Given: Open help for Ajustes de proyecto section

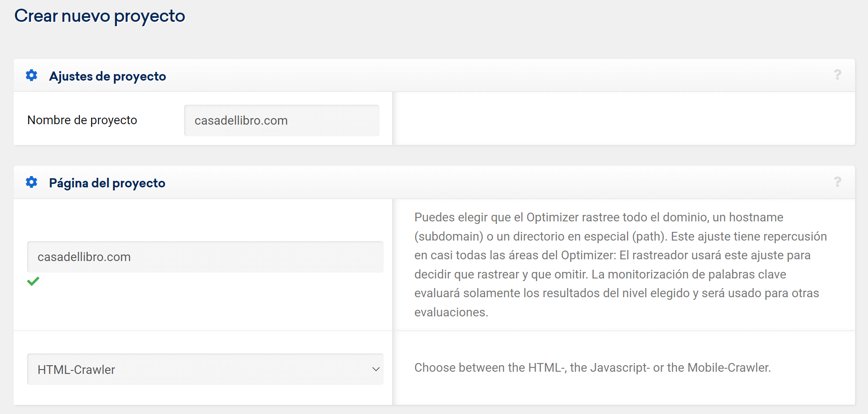Looking at the screenshot, I should point(837,75).
